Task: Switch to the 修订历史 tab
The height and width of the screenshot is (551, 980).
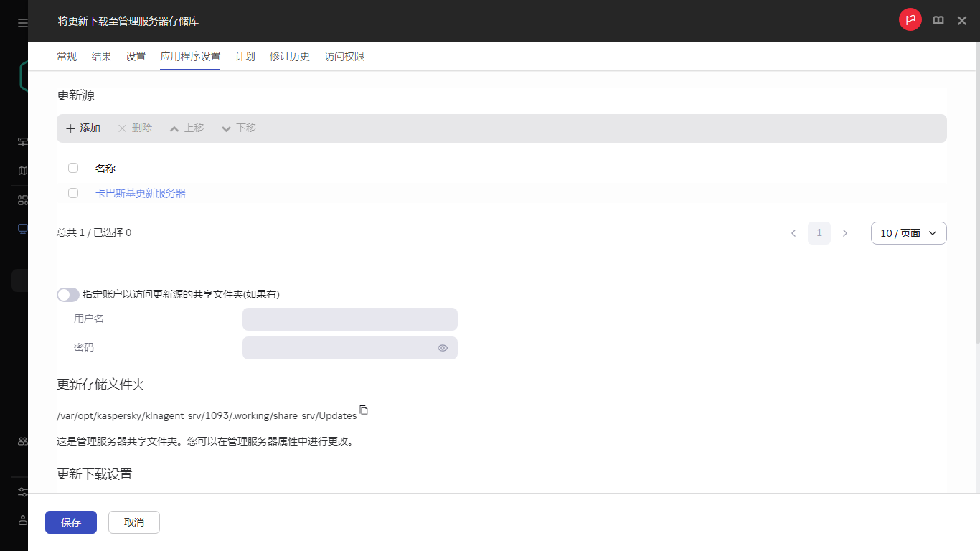Action: 289,56
